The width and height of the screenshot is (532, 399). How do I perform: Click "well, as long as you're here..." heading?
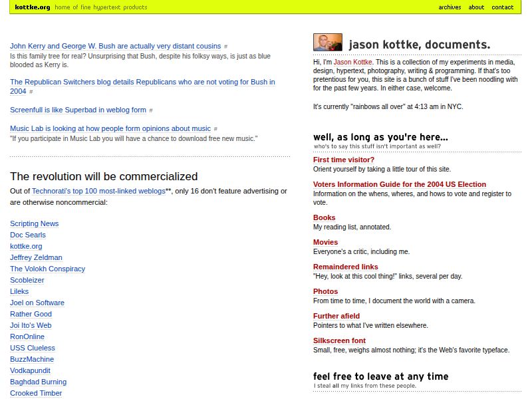pos(380,137)
